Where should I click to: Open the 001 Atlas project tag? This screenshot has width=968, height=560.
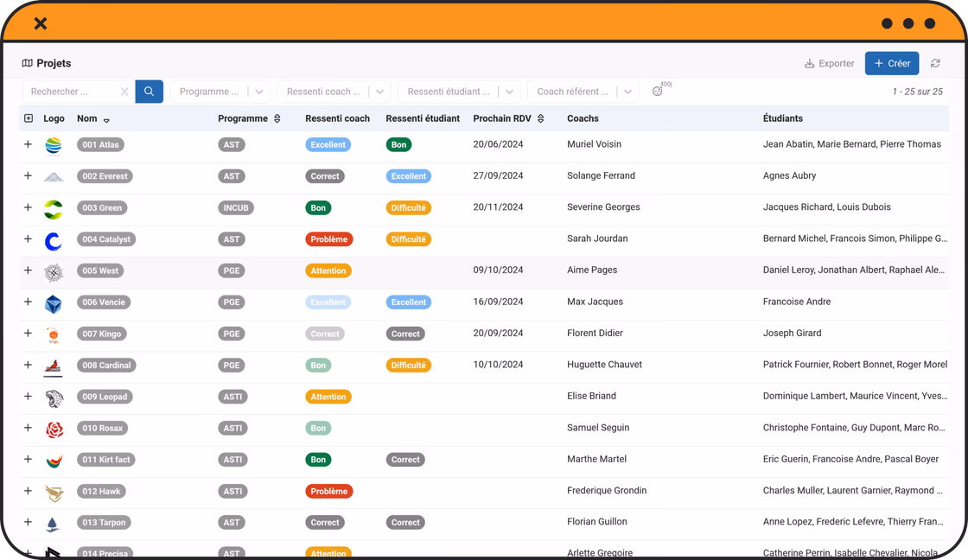tap(100, 144)
